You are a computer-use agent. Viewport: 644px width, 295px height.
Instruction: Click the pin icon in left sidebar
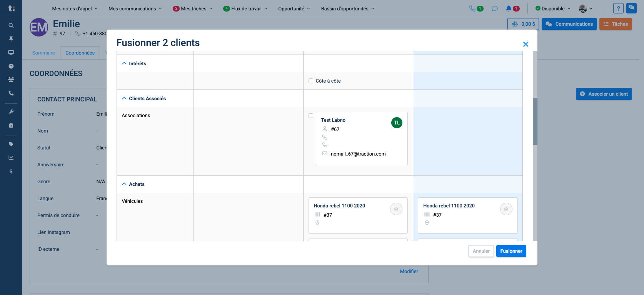click(x=11, y=39)
